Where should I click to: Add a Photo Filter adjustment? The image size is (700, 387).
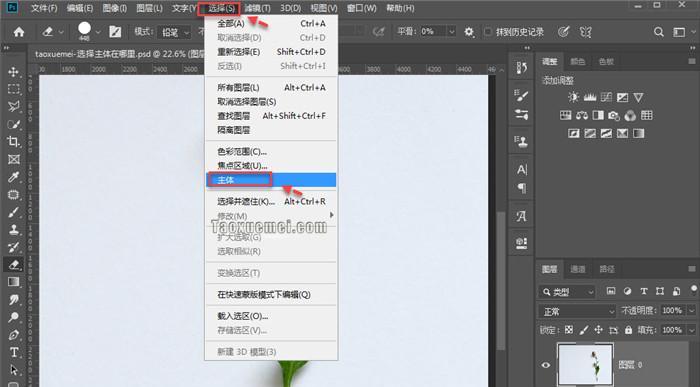coord(614,116)
